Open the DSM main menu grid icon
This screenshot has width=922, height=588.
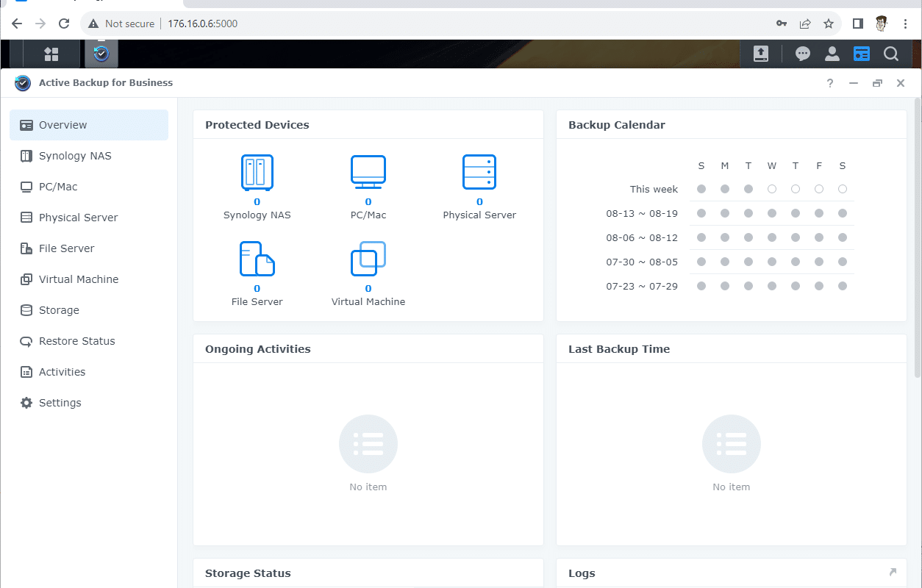[x=51, y=54]
